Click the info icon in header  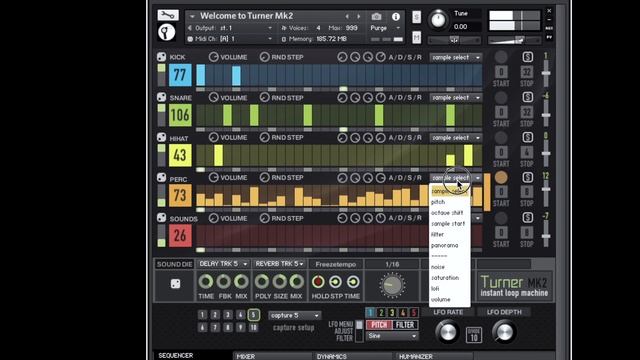pyautogui.click(x=396, y=16)
